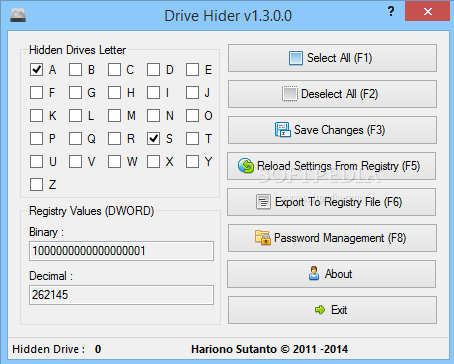Check drive letter V
454x364 pixels.
point(75,161)
